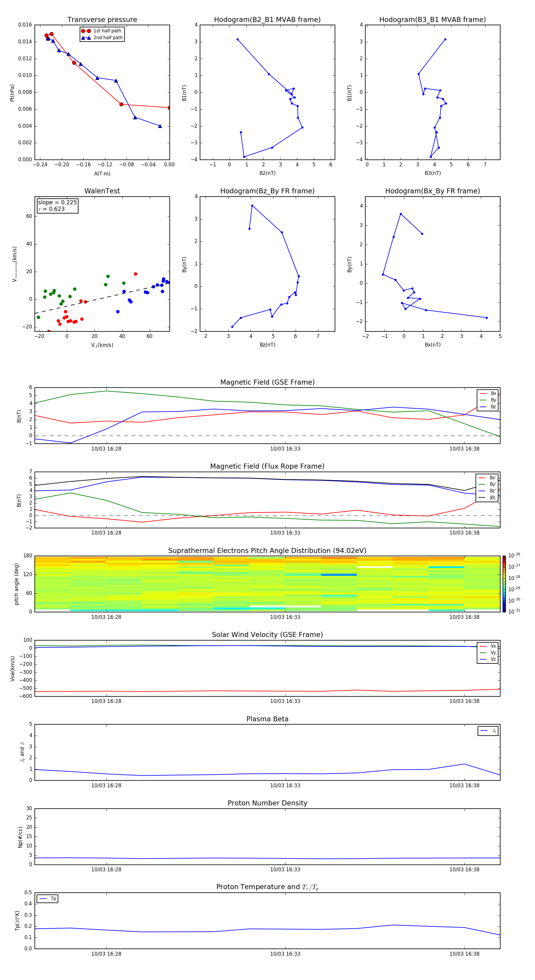Click the 'Bx(nT)' x-axis label
The height and width of the screenshot is (980, 535).
[432, 345]
